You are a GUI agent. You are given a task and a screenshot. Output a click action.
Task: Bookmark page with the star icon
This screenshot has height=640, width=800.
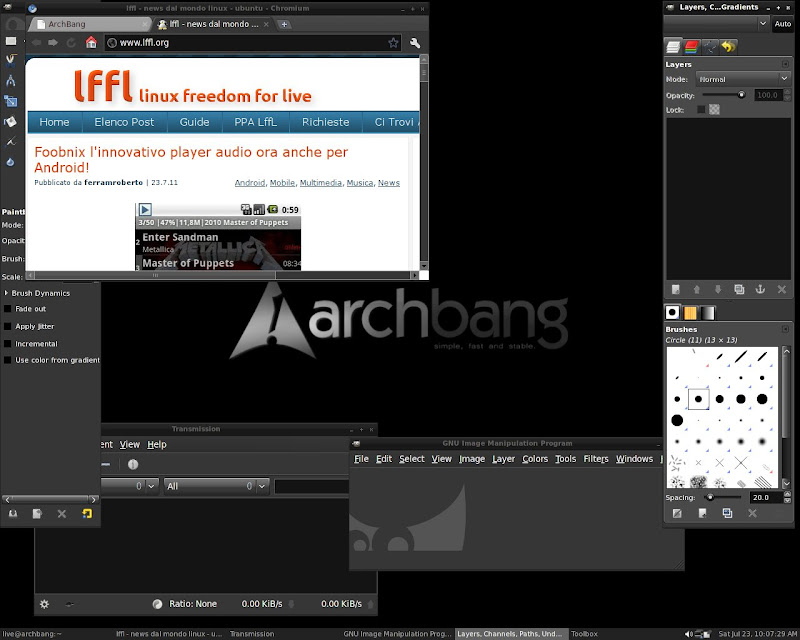point(393,43)
